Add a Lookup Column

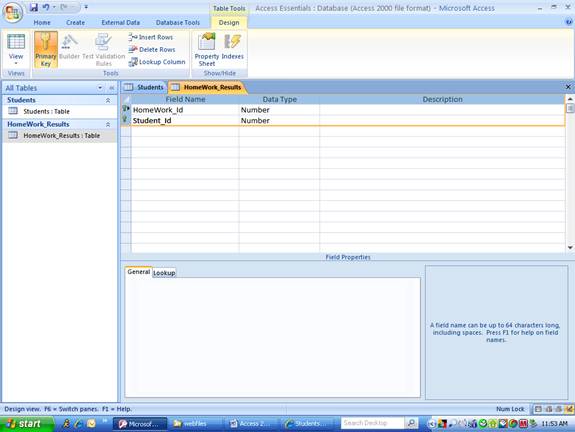pyautogui.click(x=157, y=62)
